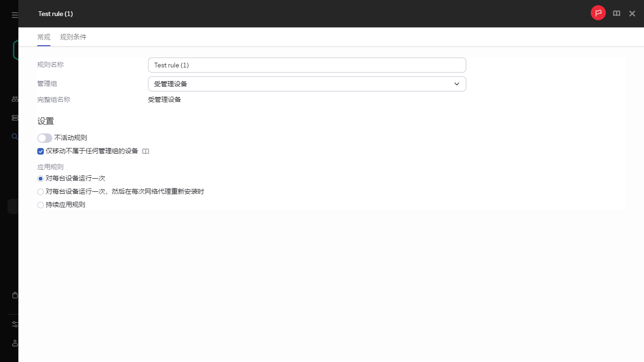Select the 对每台设备运行一次，然后在每次网络代理重新安装时 option
This screenshot has width=644, height=362.
(40, 191)
